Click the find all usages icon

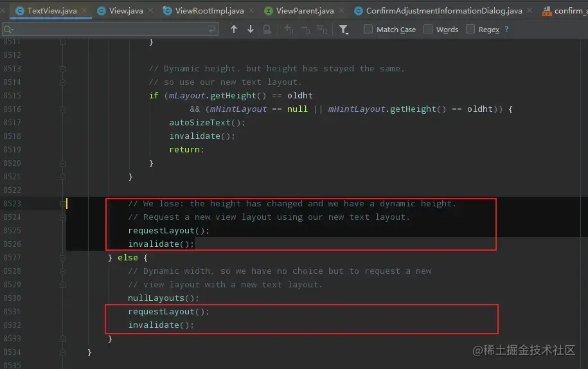pos(267,30)
